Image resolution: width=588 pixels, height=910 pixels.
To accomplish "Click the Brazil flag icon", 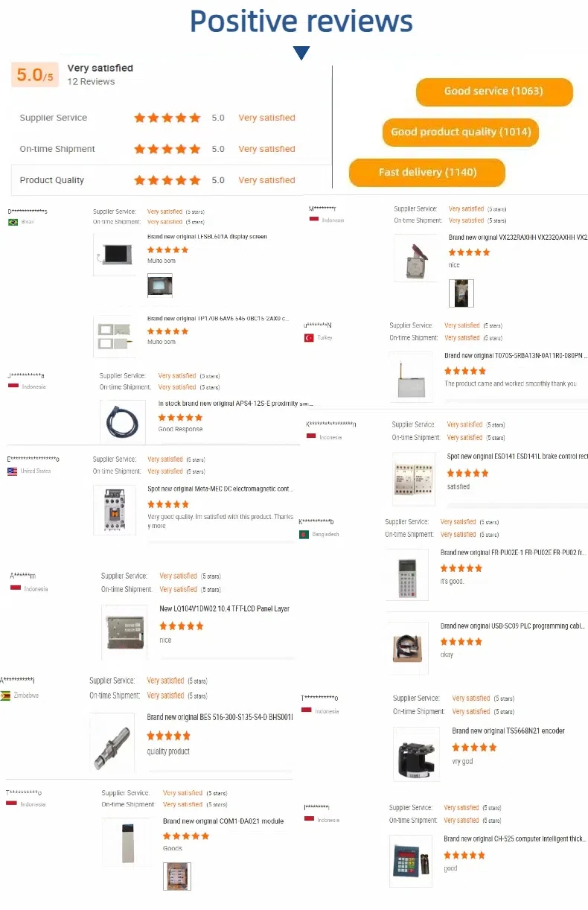I will 13,222.
